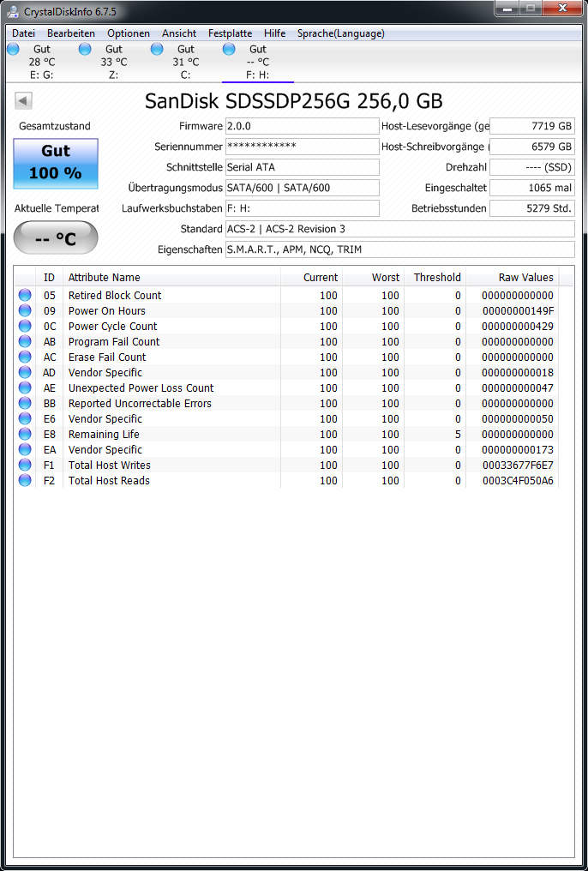Select the Z: disk tab

click(113, 63)
